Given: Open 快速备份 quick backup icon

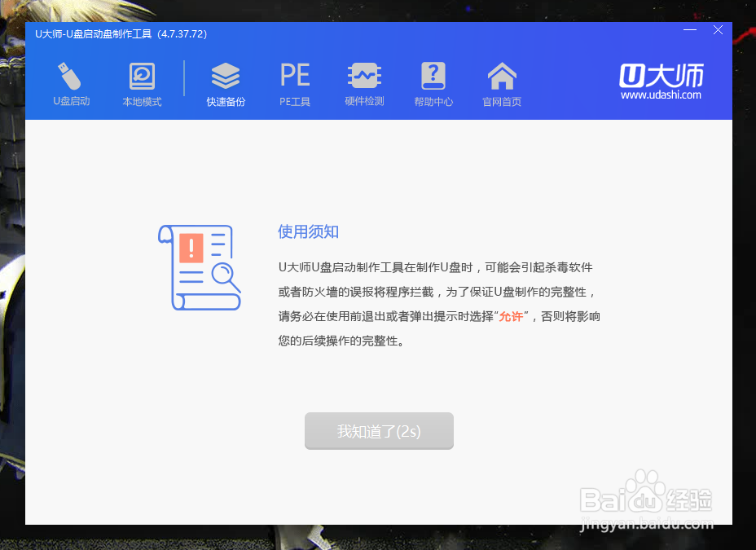Looking at the screenshot, I should point(226,83).
